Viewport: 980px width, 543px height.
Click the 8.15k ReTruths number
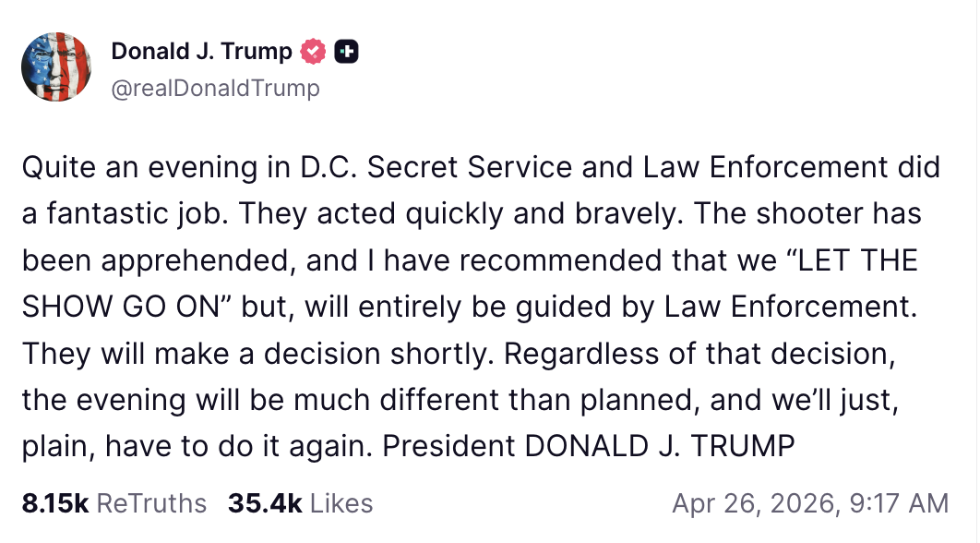pos(54,503)
